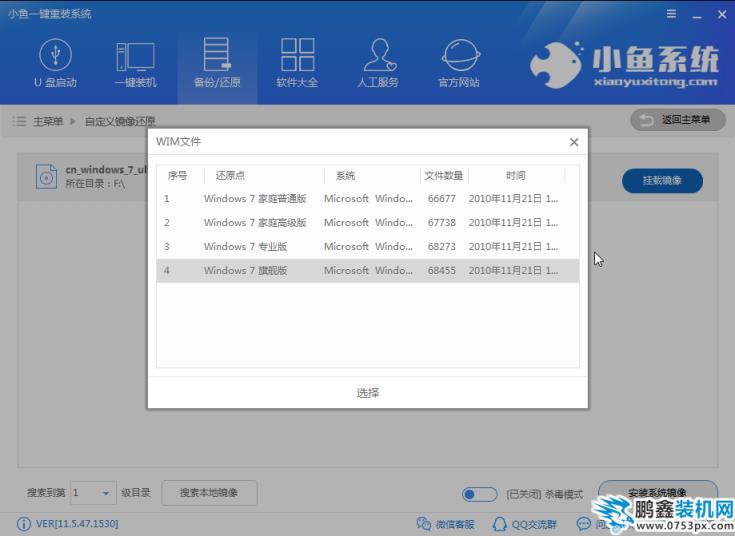This screenshot has width=735, height=536.
Task: Click the 挂载镜像 button
Action: click(662, 181)
